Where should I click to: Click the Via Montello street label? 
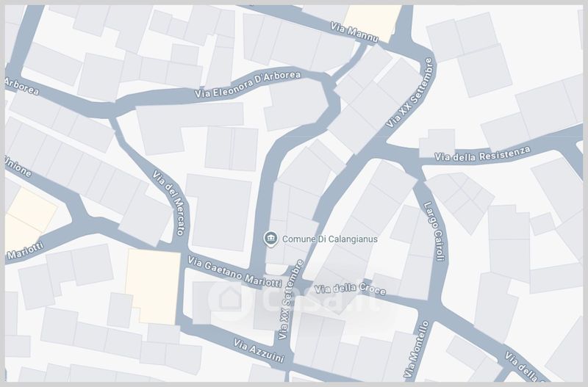tap(416, 349)
